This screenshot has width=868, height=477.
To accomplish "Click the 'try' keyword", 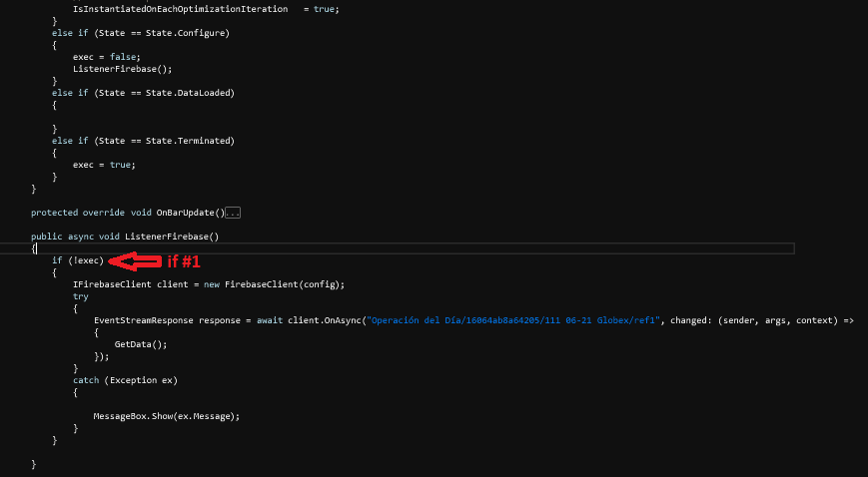I will point(80,296).
